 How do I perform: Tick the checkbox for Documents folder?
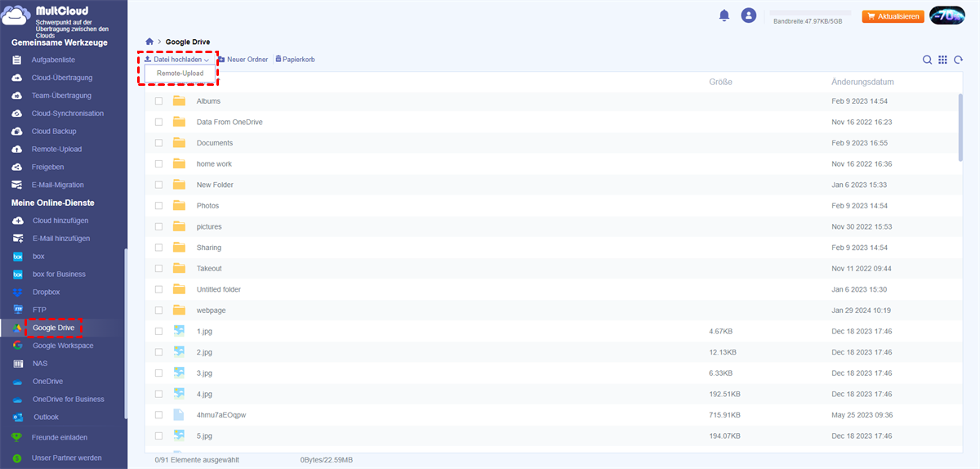coord(158,143)
